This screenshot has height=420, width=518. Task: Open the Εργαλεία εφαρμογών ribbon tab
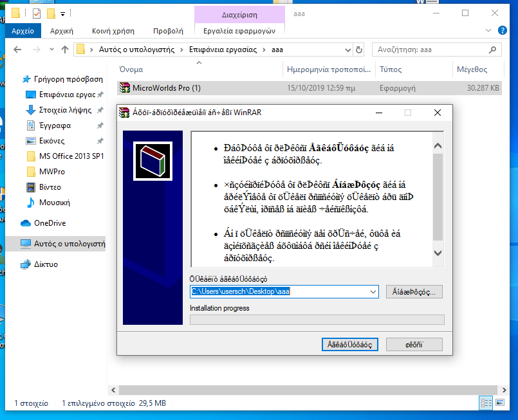pyautogui.click(x=239, y=31)
